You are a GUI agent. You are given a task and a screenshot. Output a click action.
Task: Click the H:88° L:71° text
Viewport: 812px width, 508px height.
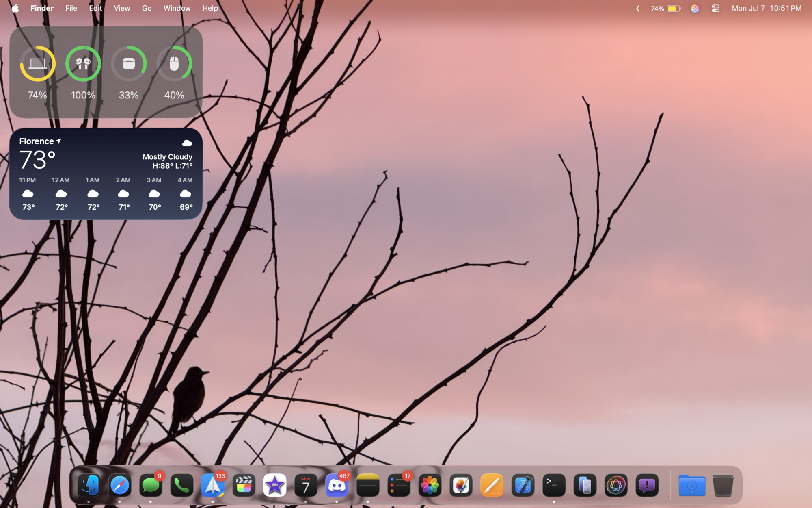coord(173,166)
